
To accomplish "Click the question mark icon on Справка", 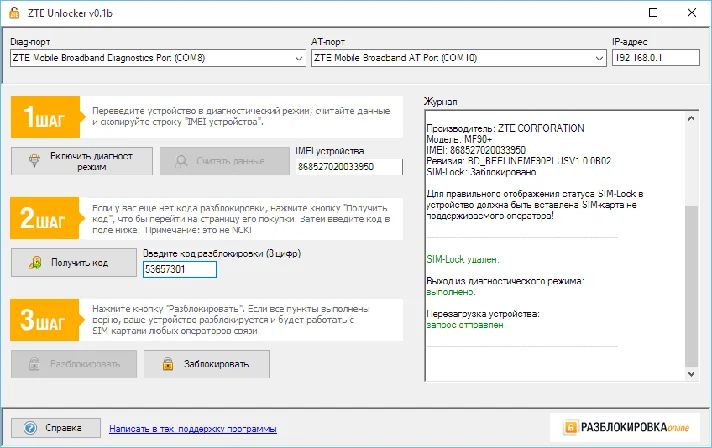I will pyautogui.click(x=30, y=428).
